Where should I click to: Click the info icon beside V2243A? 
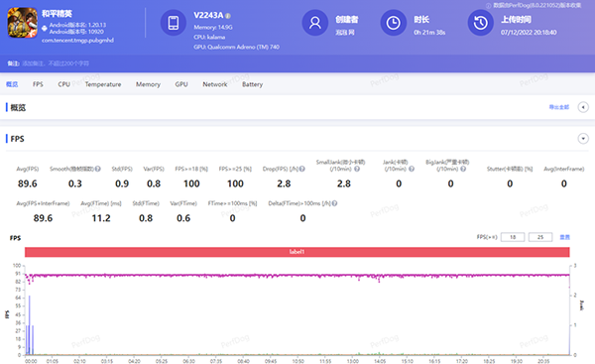click(x=228, y=16)
